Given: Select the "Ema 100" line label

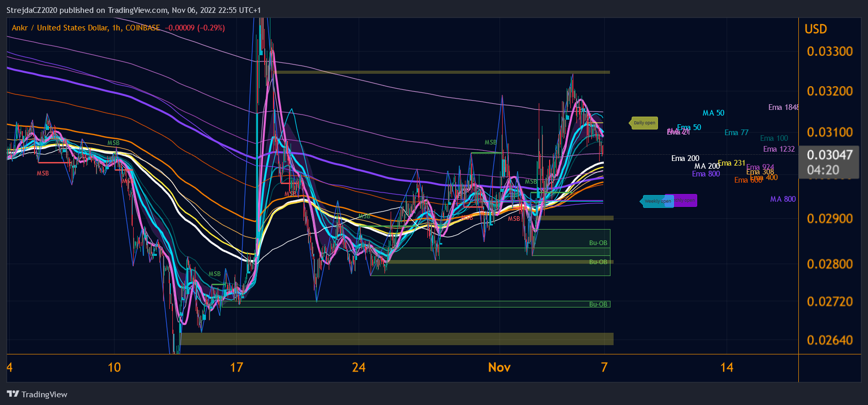Looking at the screenshot, I should 774,138.
